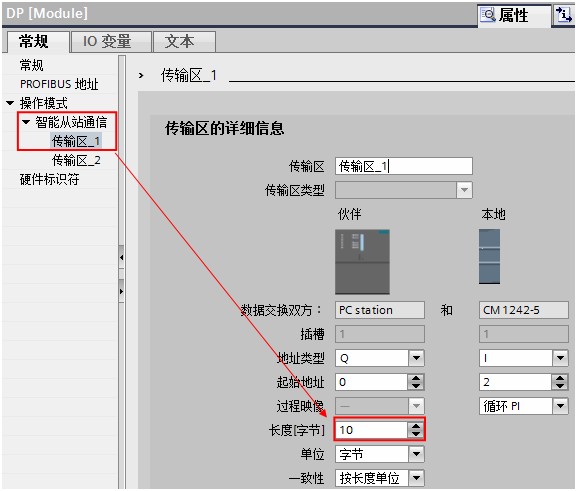Click the right-pointing expand arrow on the splitter
Image resolution: width=576 pixels, height=491 pixels.
click(x=121, y=292)
